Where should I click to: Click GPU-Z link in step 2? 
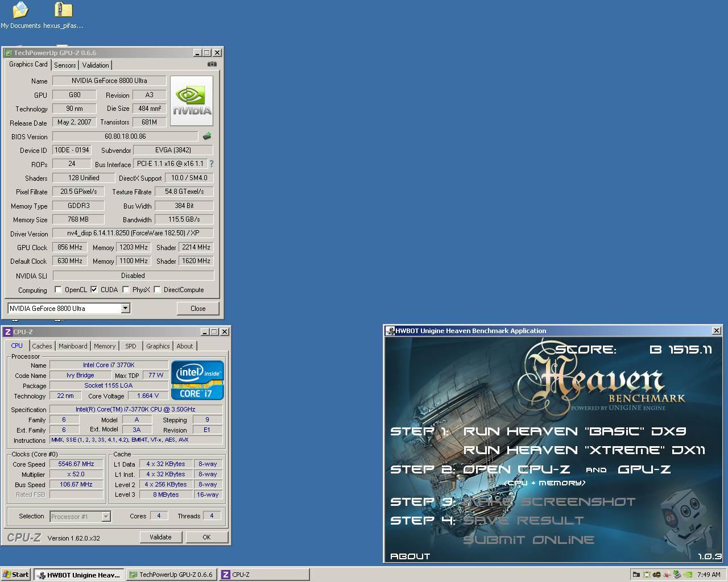[644, 469]
